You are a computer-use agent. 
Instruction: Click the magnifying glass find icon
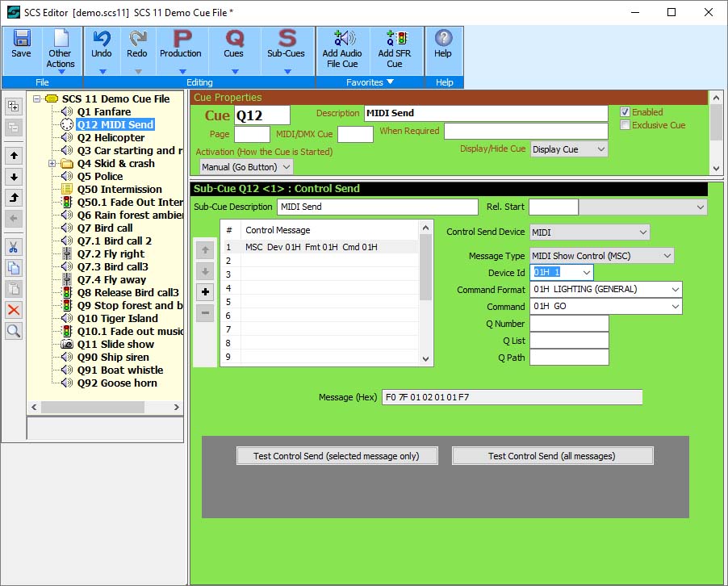[14, 331]
